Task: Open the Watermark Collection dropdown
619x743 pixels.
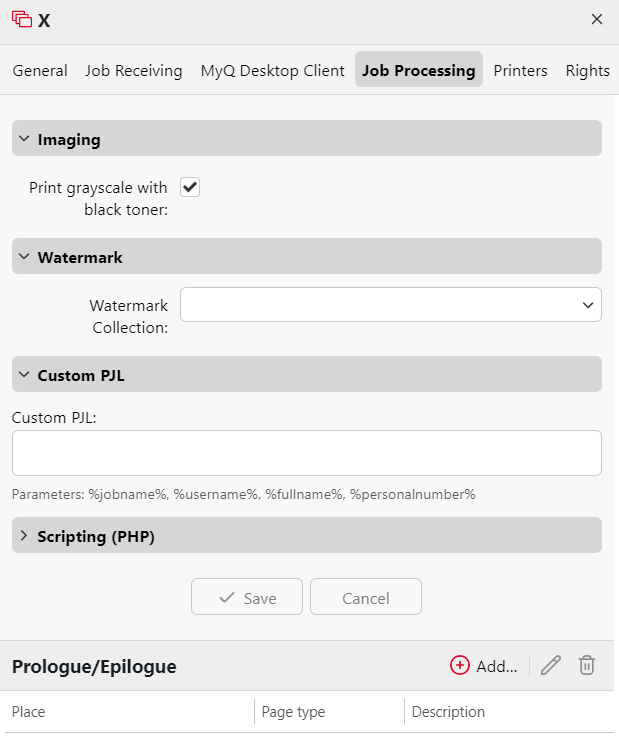Action: [390, 305]
